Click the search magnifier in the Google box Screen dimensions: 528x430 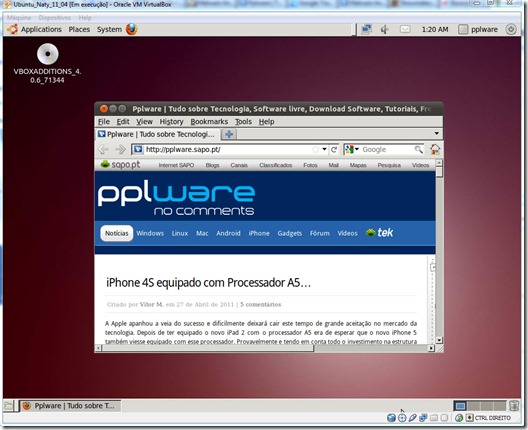pos(418,149)
